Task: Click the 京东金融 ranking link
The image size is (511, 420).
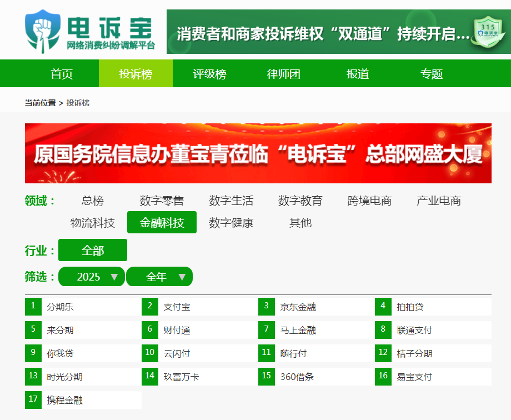Action: [x=298, y=307]
